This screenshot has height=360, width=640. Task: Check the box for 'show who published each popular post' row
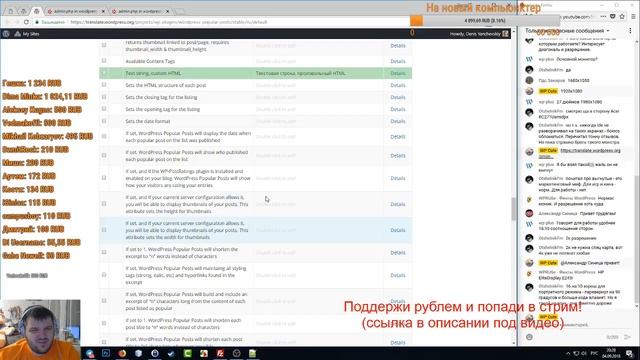(x=104, y=156)
